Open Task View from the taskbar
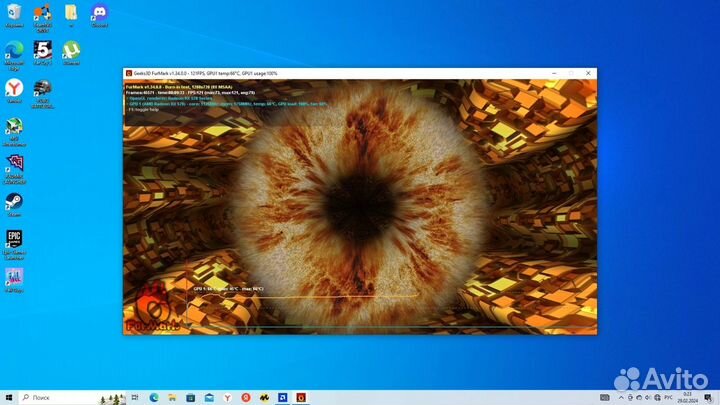The height and width of the screenshot is (405, 720). 136,397
